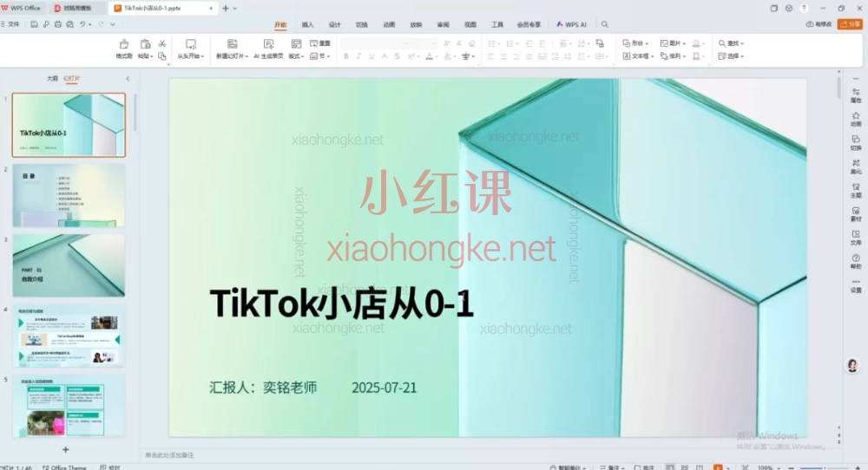Open the new-tab dropdown arrow beside plus
Screen dimensions: 868x470
tap(234, 9)
